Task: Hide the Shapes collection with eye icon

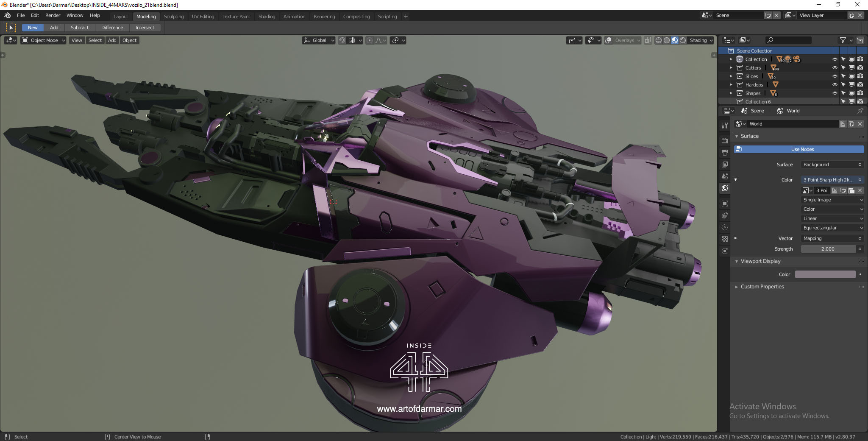Action: pyautogui.click(x=835, y=93)
